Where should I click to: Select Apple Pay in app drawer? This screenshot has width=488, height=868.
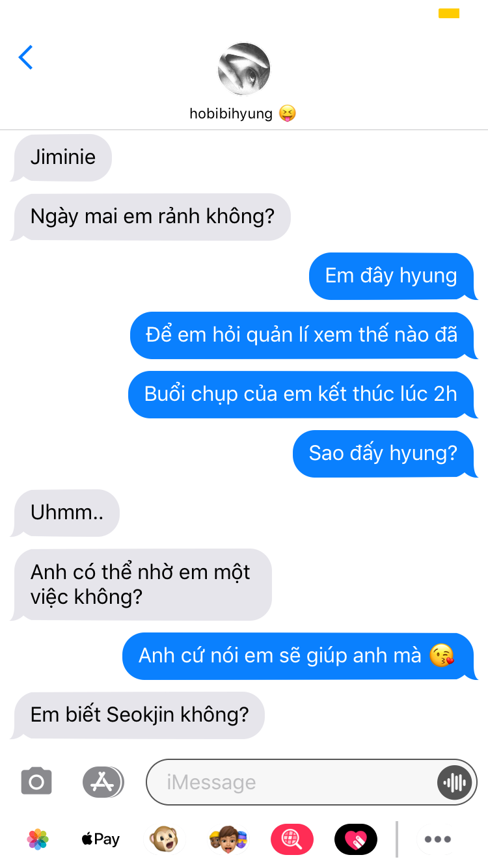(x=101, y=839)
